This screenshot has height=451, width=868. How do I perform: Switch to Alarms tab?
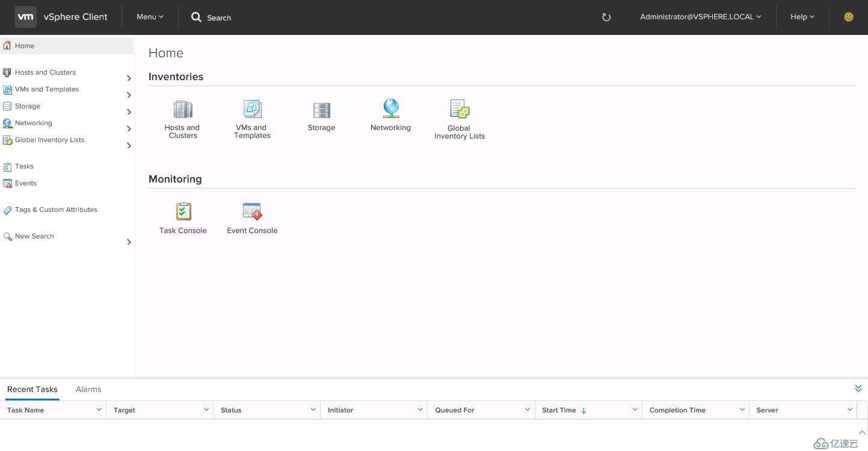pyautogui.click(x=88, y=389)
